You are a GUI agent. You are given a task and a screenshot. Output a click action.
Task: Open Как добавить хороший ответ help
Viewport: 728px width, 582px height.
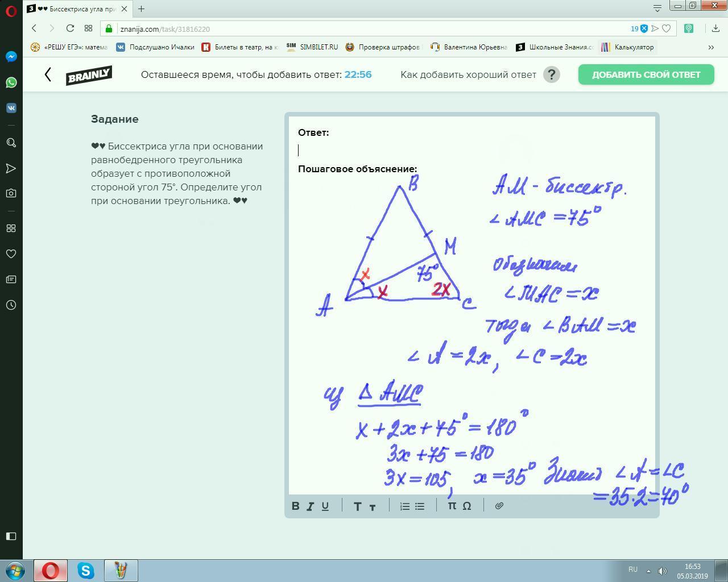point(468,74)
